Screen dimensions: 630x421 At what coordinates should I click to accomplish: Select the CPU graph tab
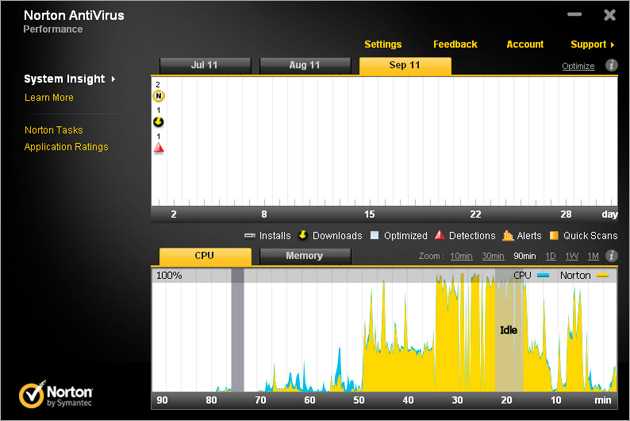coord(205,256)
